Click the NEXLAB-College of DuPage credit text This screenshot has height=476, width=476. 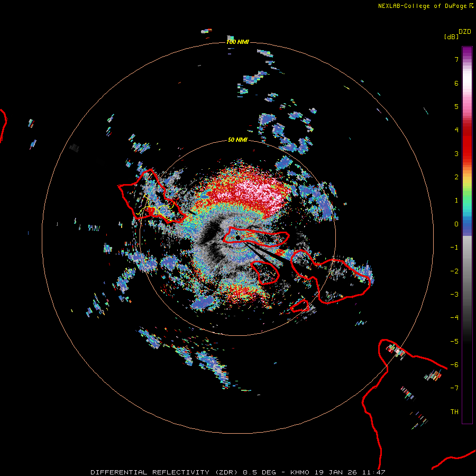422,6
